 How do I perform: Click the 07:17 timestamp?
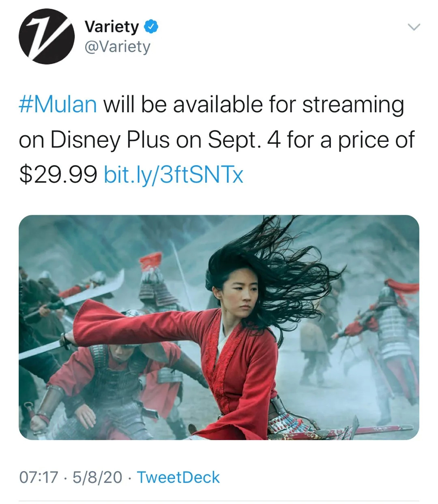(39, 477)
